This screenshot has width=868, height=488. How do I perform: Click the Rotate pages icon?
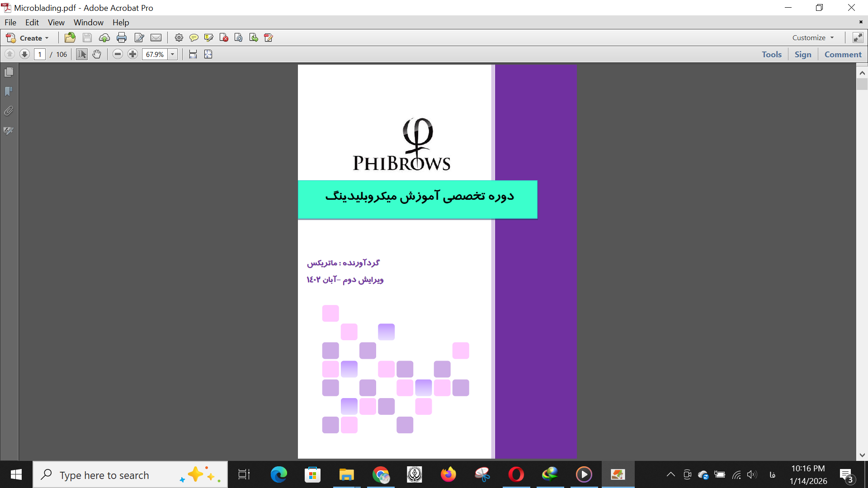point(239,38)
